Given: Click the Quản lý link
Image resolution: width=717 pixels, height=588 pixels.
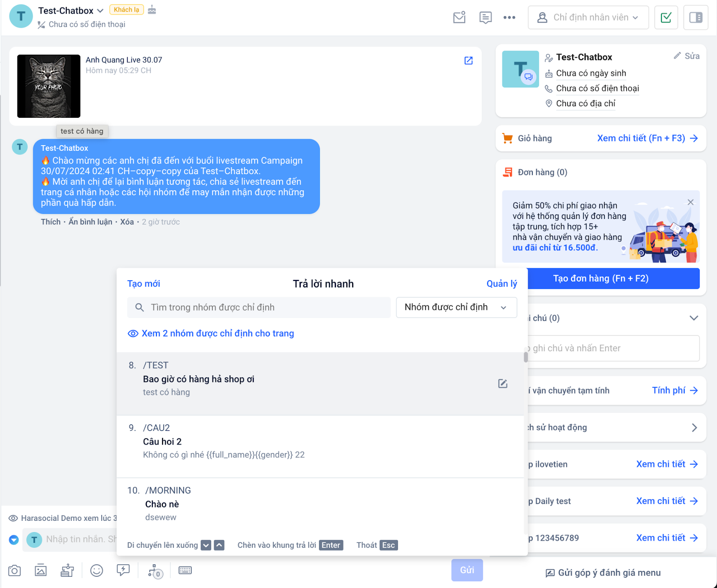Looking at the screenshot, I should click(501, 284).
